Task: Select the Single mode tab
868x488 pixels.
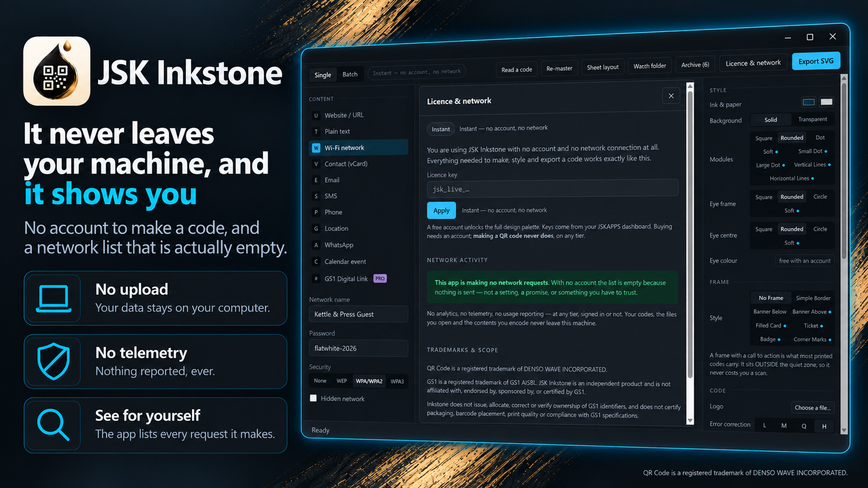Action: (323, 75)
